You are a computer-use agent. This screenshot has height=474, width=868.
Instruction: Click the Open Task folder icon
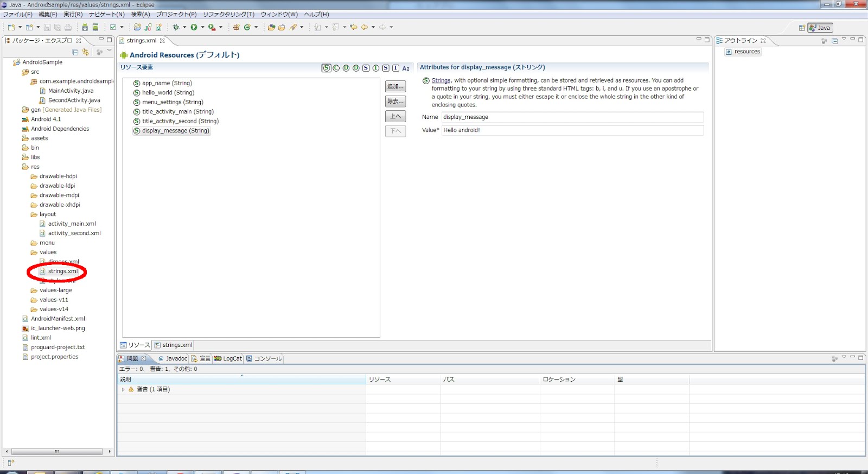tap(282, 27)
